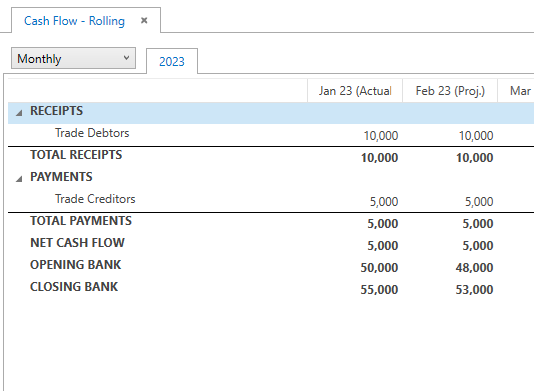
Task: Close the Cash Flow - Rolling tab
Action: pyautogui.click(x=144, y=21)
